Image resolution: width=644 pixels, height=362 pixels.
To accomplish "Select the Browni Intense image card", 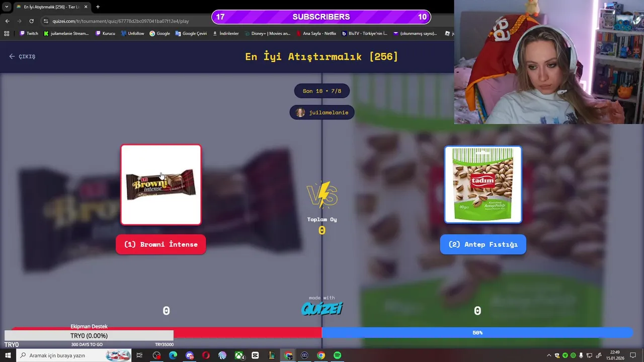I will coord(161,185).
